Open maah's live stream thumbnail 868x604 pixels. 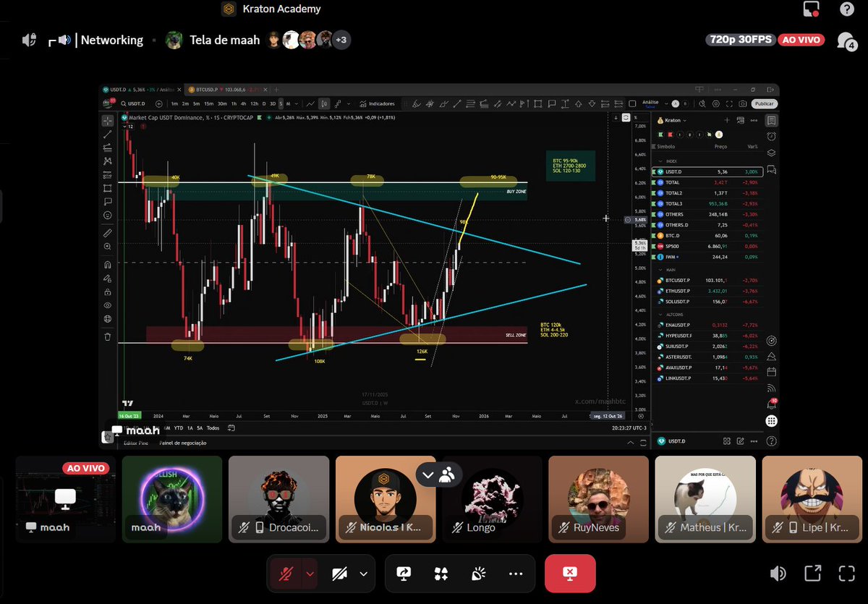[x=65, y=499]
